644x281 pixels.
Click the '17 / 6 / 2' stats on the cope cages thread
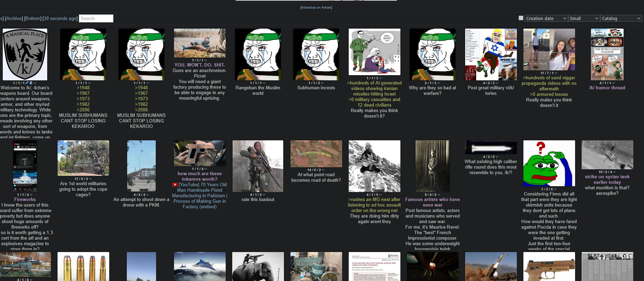click(81, 179)
